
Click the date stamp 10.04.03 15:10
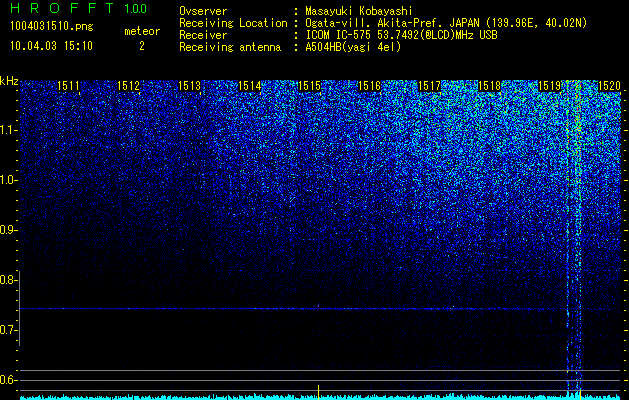pos(51,46)
